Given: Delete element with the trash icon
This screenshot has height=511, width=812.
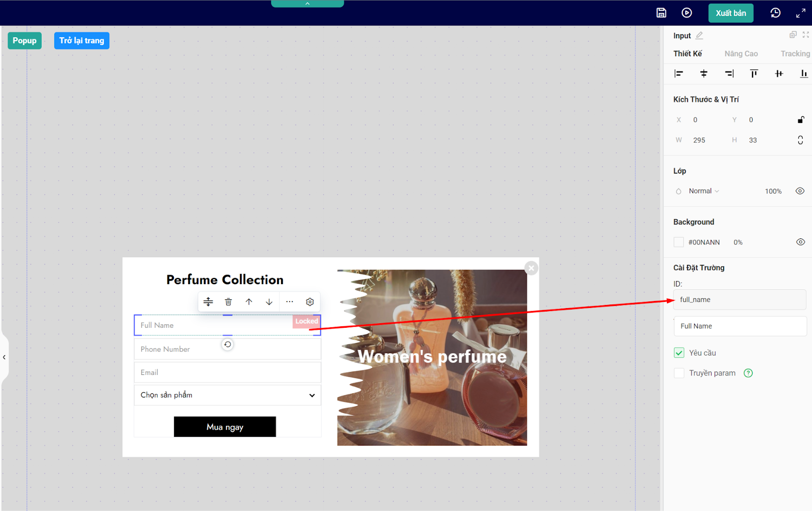Looking at the screenshot, I should (x=228, y=301).
